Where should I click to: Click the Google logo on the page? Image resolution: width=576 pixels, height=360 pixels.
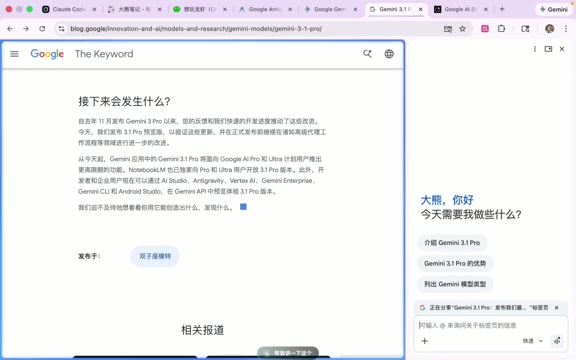click(x=47, y=54)
